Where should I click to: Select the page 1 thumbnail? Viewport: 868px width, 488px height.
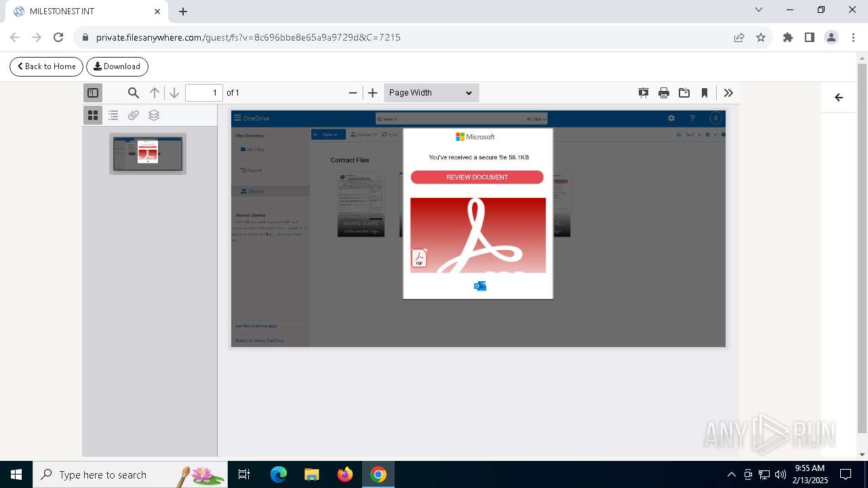point(148,153)
